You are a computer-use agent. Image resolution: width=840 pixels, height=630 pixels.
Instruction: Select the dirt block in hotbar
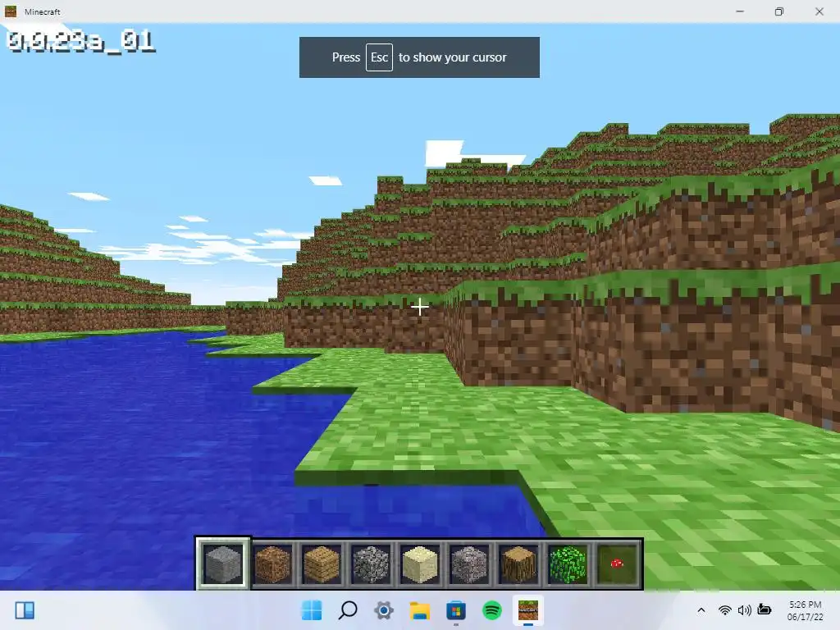[x=272, y=564]
